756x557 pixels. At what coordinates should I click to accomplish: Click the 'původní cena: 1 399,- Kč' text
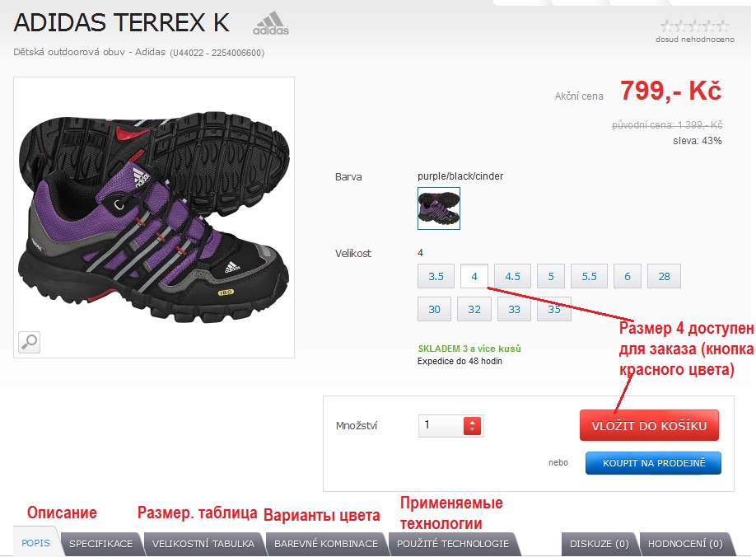tap(667, 125)
